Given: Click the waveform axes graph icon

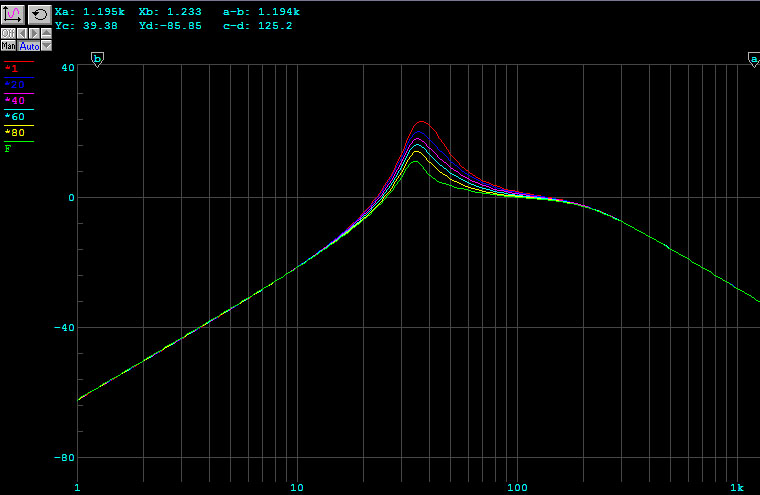Looking at the screenshot, I should [x=13, y=15].
